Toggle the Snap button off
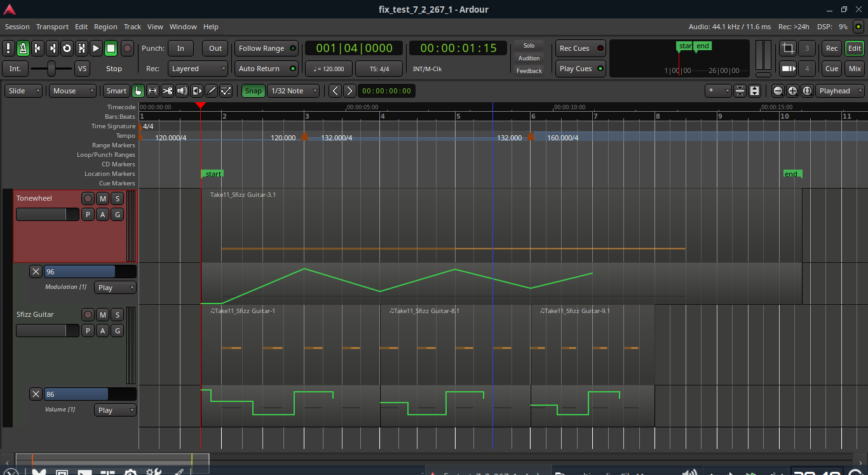 tap(253, 91)
